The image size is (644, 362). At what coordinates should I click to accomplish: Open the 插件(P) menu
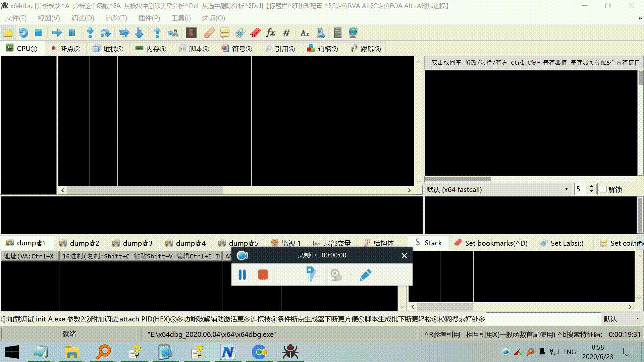[149, 18]
